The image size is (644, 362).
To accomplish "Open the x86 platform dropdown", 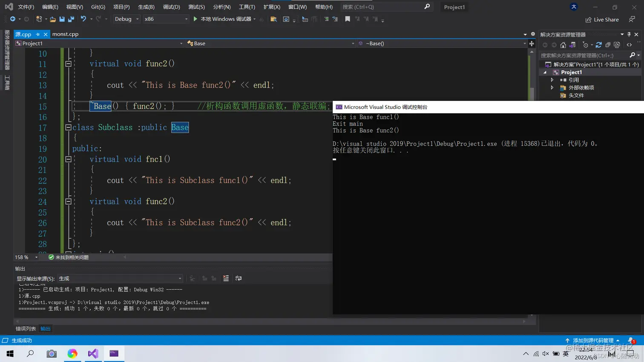I will tap(166, 19).
